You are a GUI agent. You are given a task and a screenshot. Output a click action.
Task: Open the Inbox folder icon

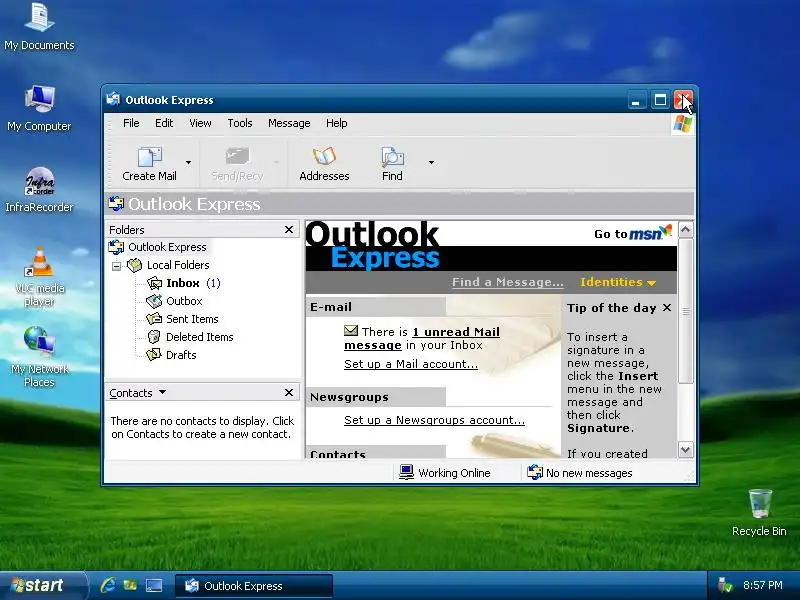pyautogui.click(x=154, y=283)
